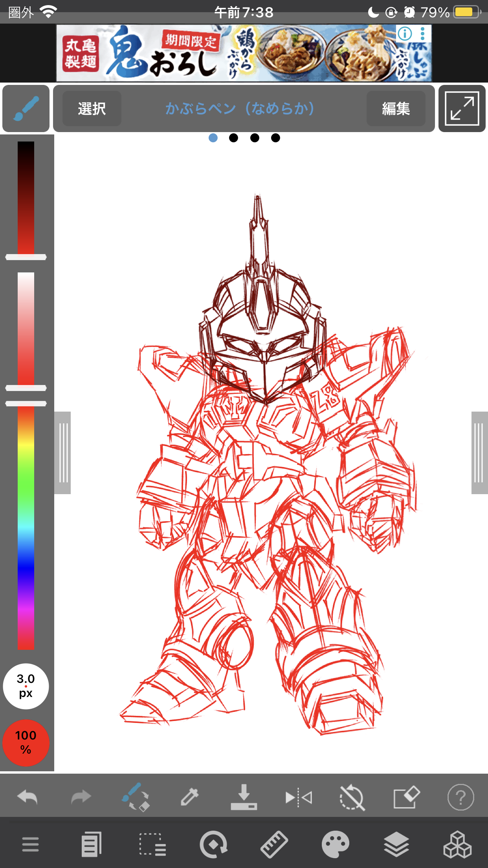Open the right side panel handle
488x868 pixels.
[x=479, y=452]
